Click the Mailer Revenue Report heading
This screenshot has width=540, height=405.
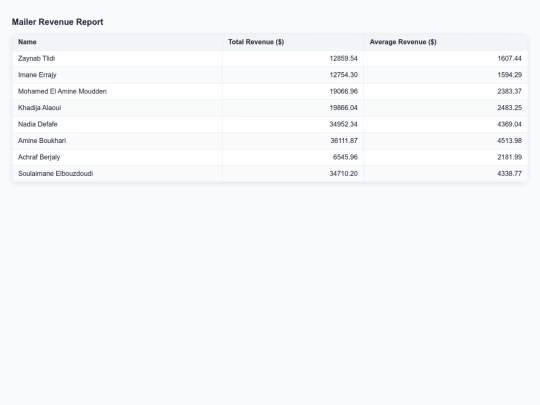click(x=58, y=22)
